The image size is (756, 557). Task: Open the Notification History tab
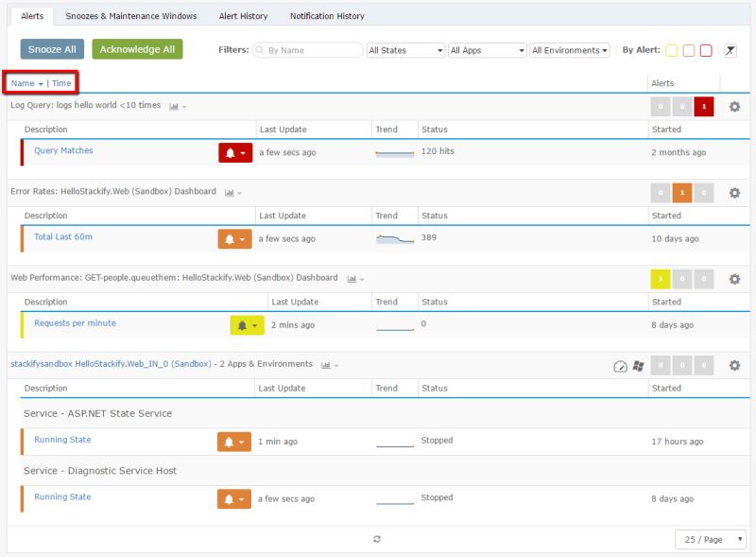327,16
